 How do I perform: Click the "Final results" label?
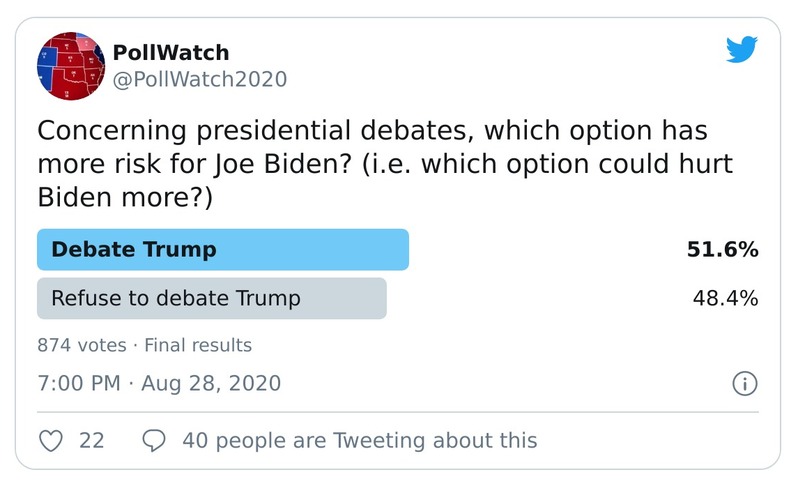tap(198, 346)
